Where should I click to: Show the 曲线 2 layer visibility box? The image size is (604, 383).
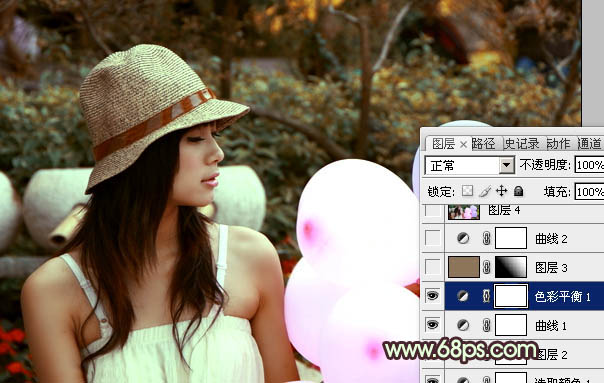click(x=433, y=238)
